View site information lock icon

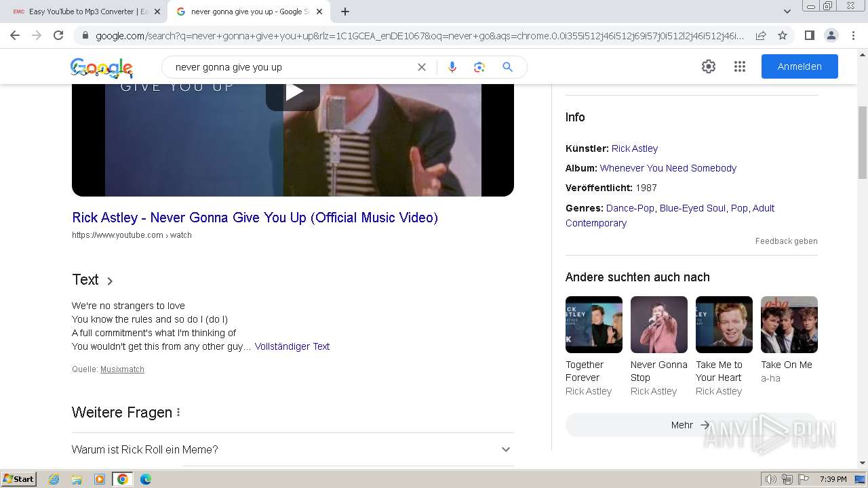pyautogui.click(x=85, y=36)
